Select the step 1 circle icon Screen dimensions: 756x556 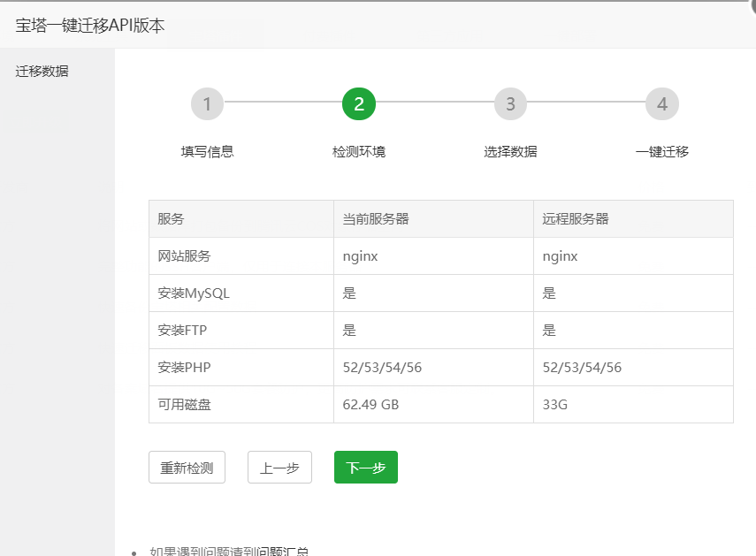[x=207, y=103]
